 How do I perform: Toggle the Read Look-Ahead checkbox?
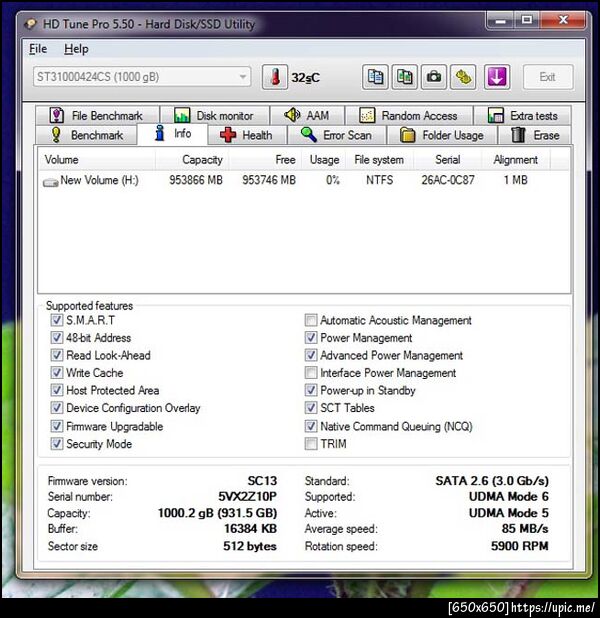point(56,355)
